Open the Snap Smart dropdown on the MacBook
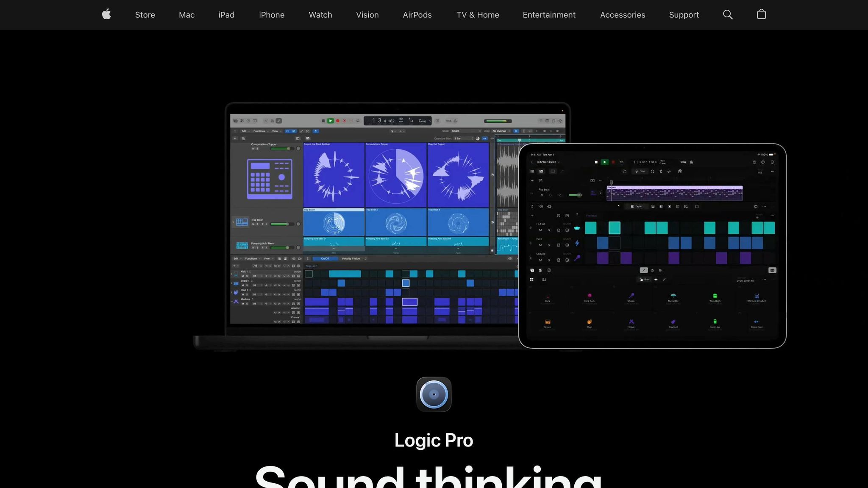 [x=466, y=131]
